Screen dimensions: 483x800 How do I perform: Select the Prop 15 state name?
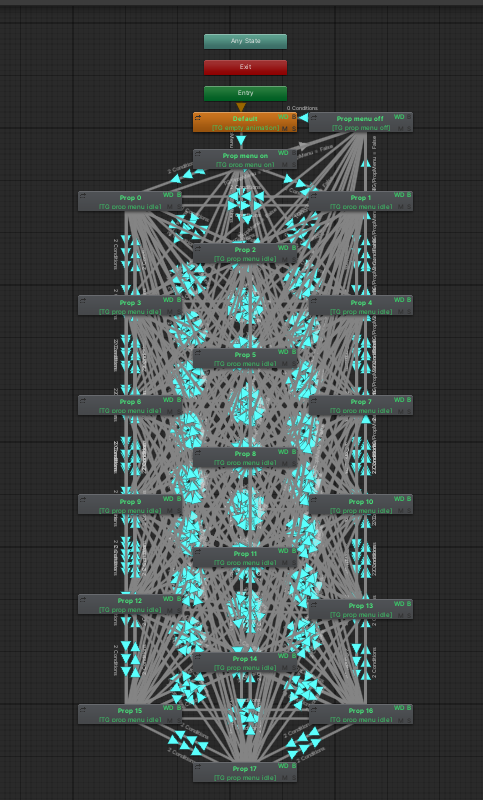click(131, 711)
